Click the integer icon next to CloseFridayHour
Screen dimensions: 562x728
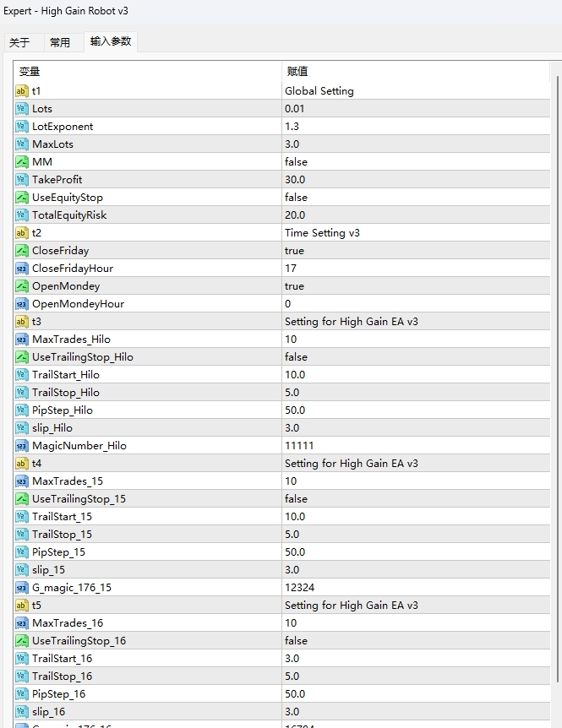(22, 269)
